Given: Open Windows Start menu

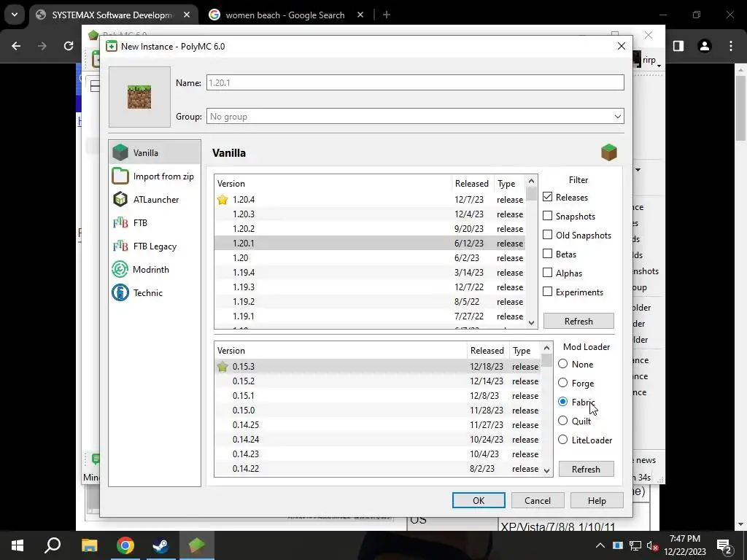Looking at the screenshot, I should coord(18,545).
